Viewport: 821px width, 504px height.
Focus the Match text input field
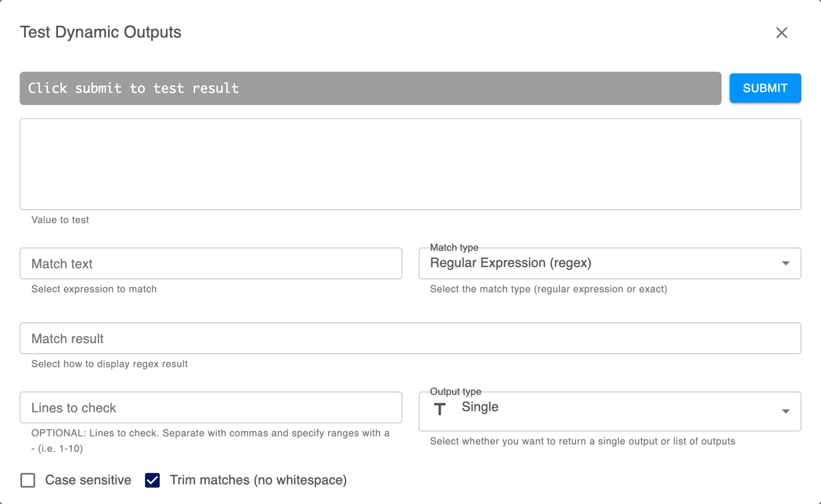(211, 263)
